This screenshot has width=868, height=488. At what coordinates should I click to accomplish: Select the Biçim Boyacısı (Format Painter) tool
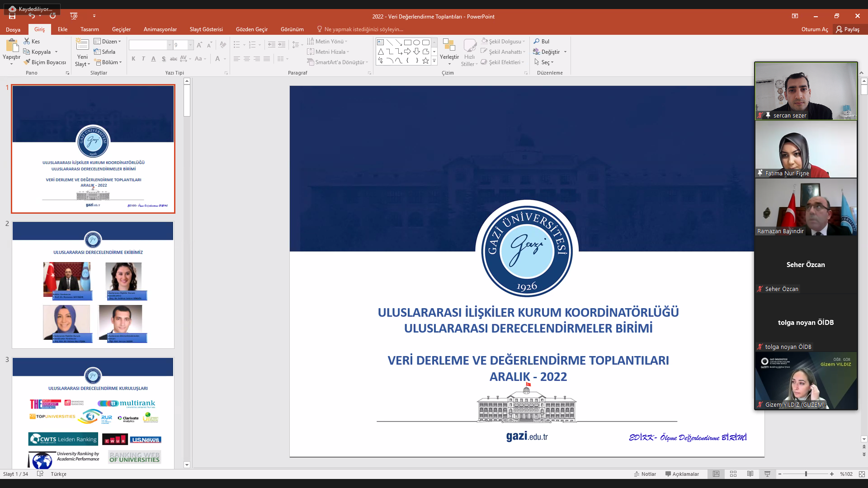click(45, 62)
